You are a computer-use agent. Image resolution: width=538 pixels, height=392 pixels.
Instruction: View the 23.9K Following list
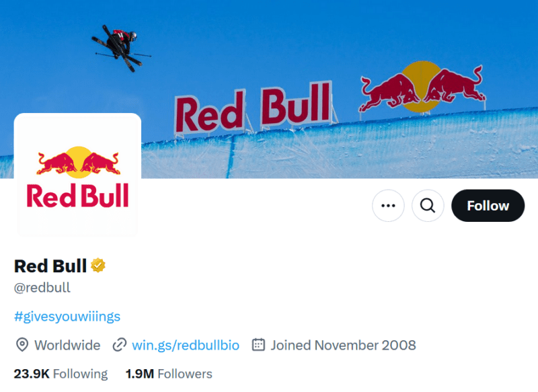coord(61,373)
